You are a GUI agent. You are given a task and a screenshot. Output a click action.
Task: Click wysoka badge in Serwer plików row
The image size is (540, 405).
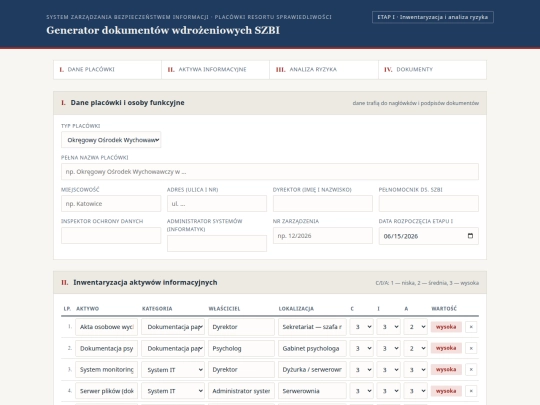[446, 391]
